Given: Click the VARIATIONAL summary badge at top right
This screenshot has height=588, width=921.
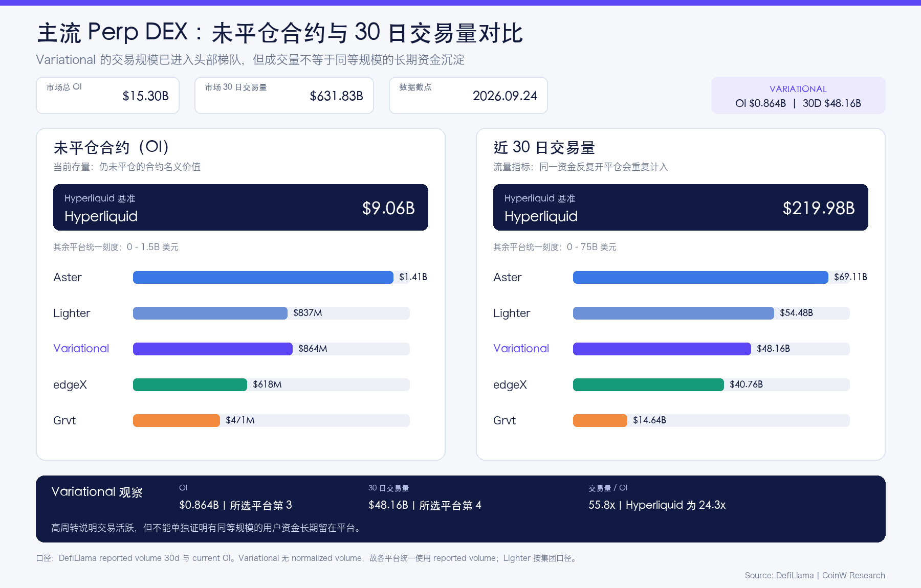Looking at the screenshot, I should [x=798, y=96].
